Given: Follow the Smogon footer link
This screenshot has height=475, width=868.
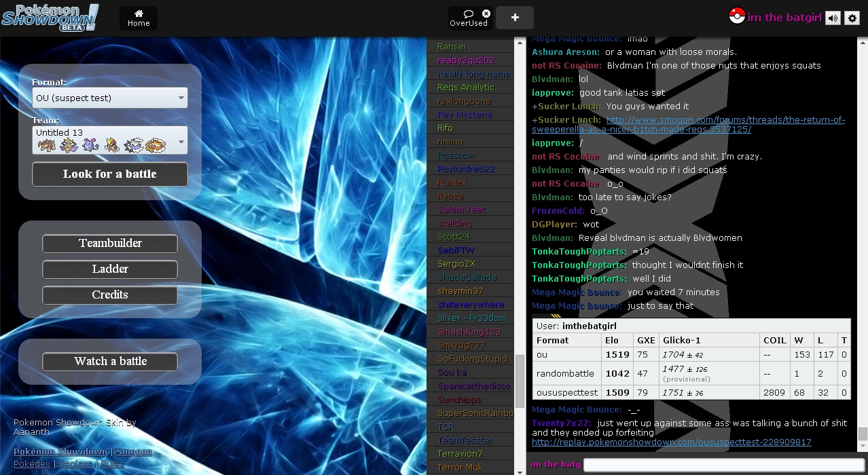Looking at the screenshot, I should coord(134,452).
